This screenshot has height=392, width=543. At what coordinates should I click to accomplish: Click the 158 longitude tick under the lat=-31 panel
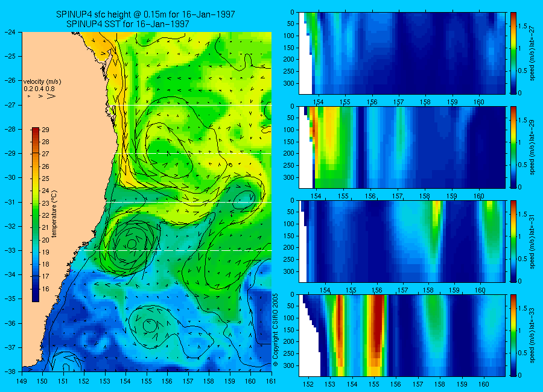(x=428, y=290)
